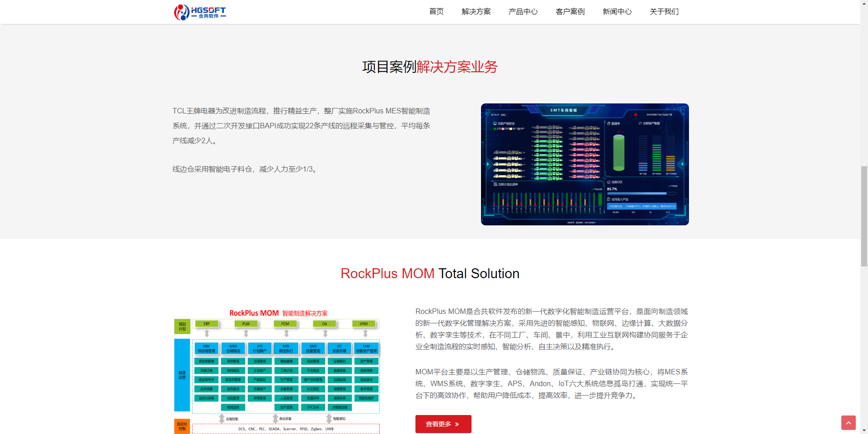868x434 pixels.
Task: Click the scrollbar down arrow
Action: click(x=864, y=430)
